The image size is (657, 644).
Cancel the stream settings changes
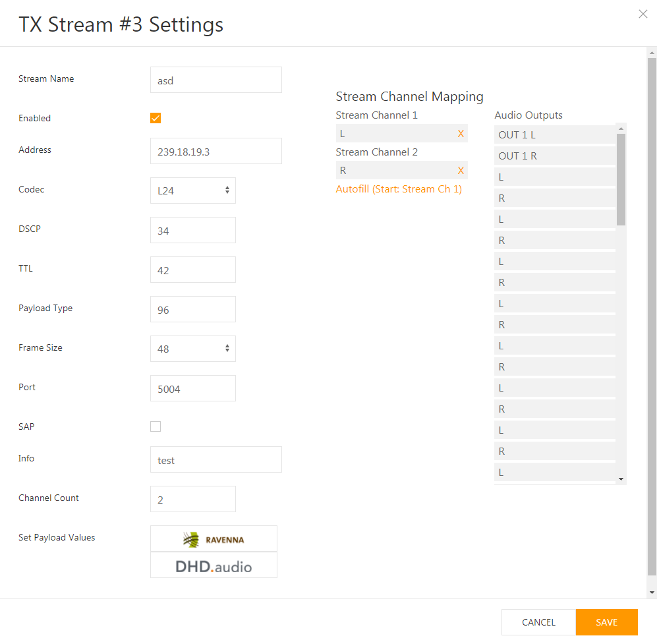[x=538, y=622]
